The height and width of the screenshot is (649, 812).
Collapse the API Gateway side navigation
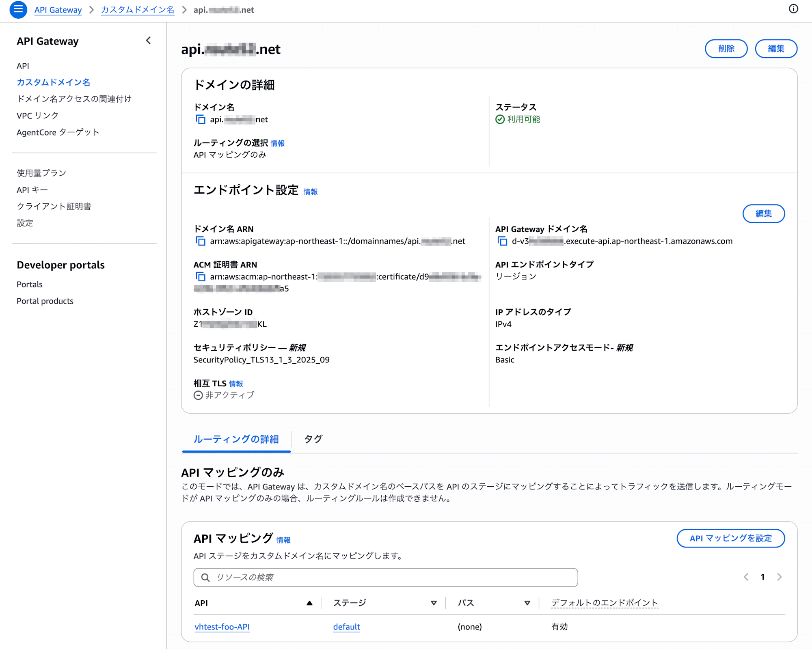[x=149, y=41]
